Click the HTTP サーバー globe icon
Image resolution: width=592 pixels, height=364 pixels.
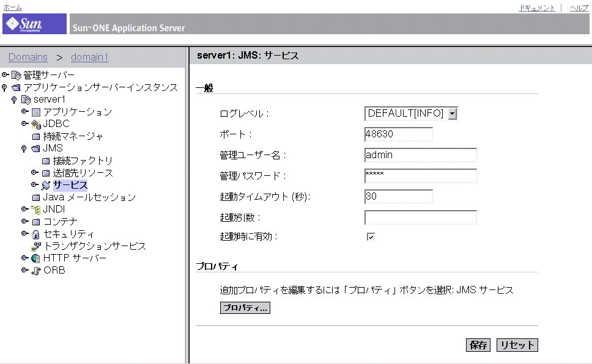click(36, 258)
